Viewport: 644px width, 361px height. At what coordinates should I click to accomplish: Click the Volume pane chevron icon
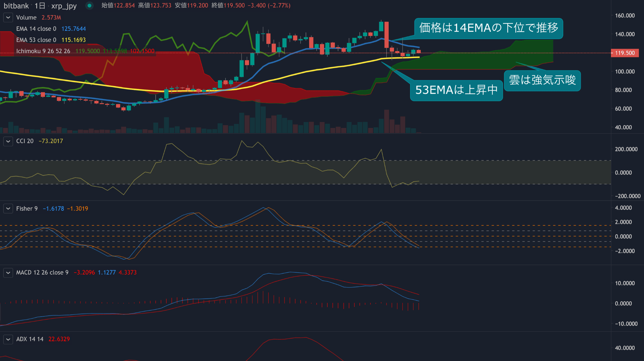(x=8, y=17)
